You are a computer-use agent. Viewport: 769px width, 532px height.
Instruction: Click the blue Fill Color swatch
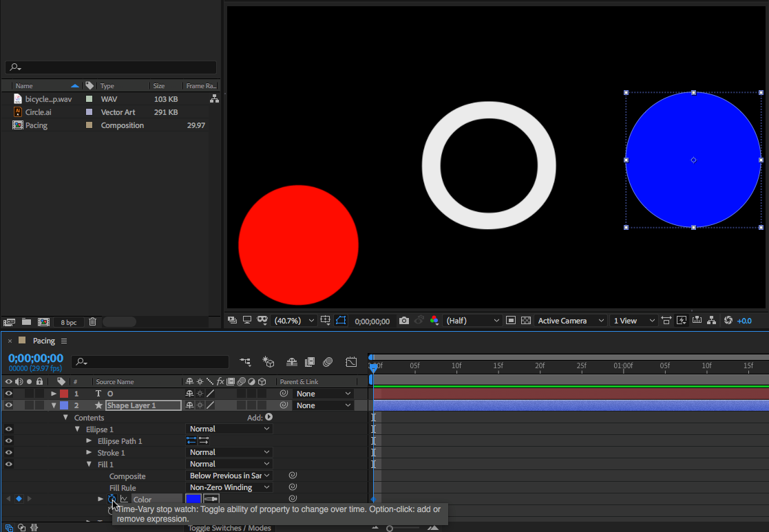(x=193, y=499)
